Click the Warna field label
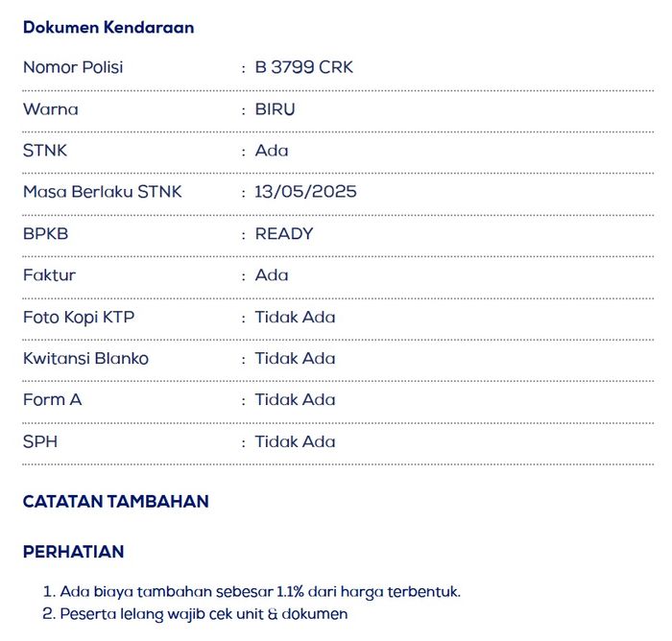Viewport: 672px width, 641px height. (51, 108)
